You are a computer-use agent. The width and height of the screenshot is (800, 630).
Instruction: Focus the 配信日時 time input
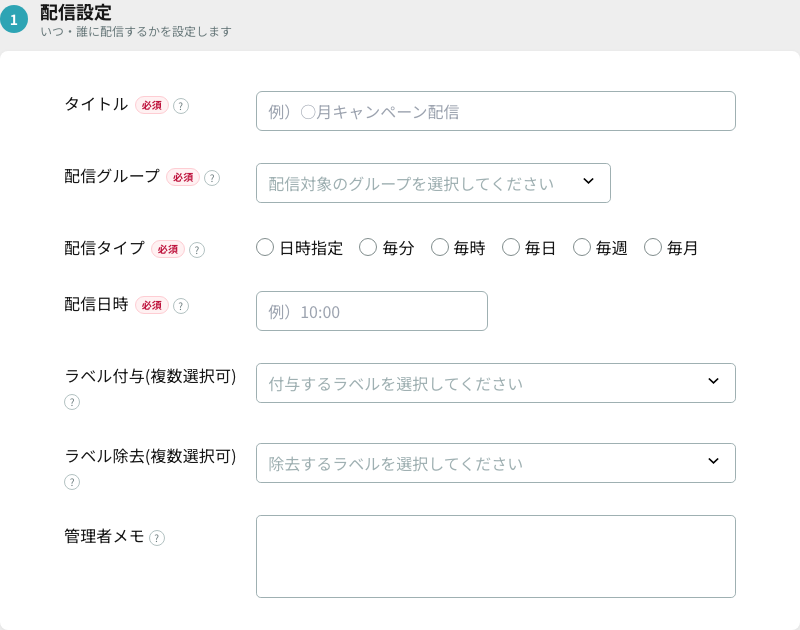coord(371,311)
